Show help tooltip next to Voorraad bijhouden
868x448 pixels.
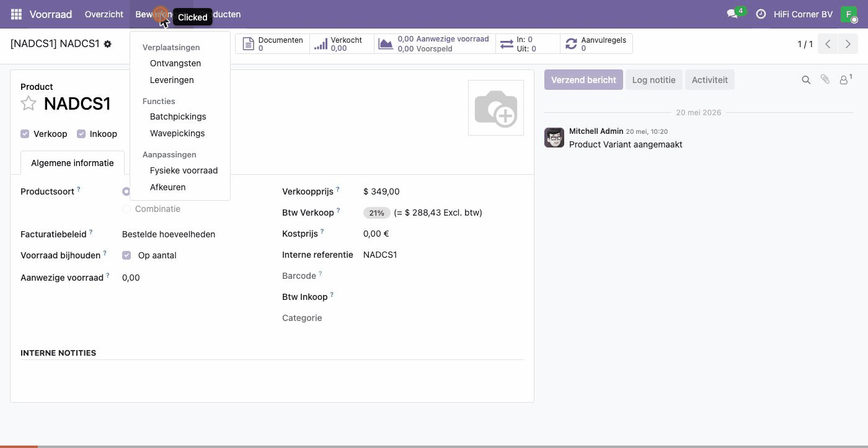pos(105,253)
